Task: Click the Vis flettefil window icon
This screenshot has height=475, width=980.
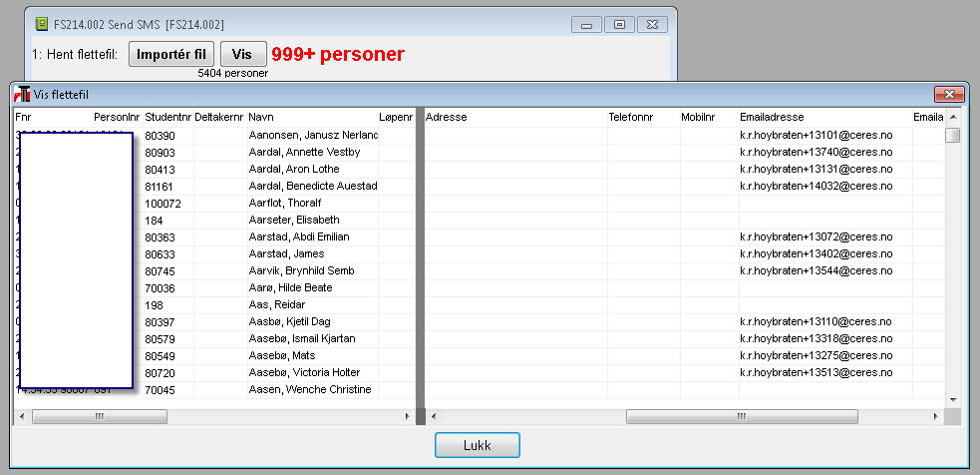Action: (x=23, y=94)
